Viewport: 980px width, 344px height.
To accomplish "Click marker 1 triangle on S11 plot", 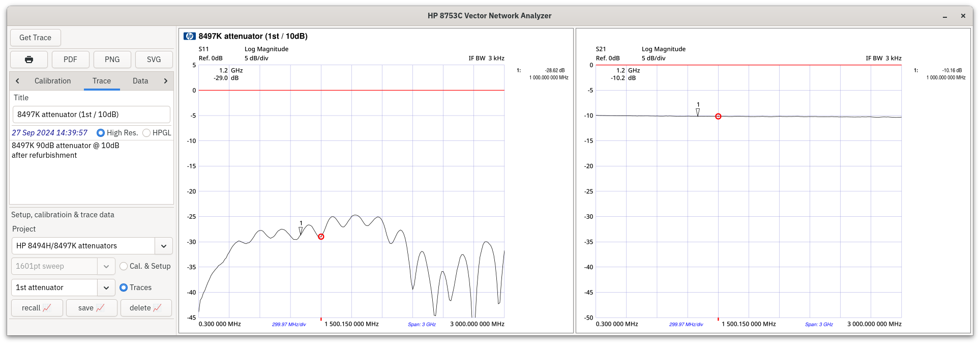I will pos(301,230).
